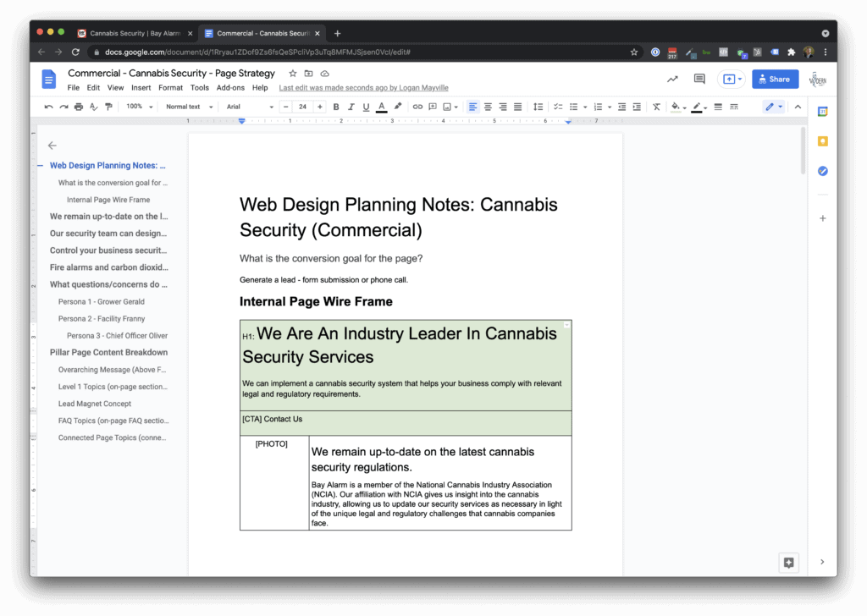Open the zoom level dropdown
Image resolution: width=867 pixels, height=616 pixels.
pyautogui.click(x=135, y=107)
